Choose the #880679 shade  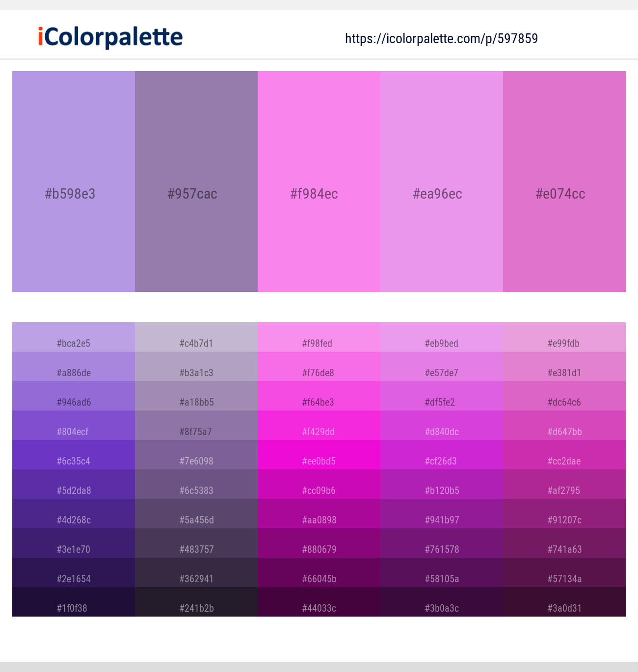click(x=319, y=543)
